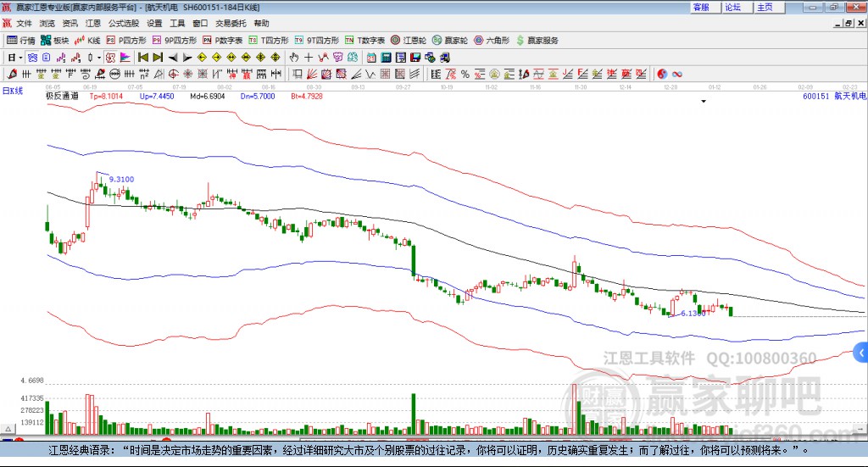Click the black right arrow icon
This screenshot has height=467, width=868.
coord(187,58)
